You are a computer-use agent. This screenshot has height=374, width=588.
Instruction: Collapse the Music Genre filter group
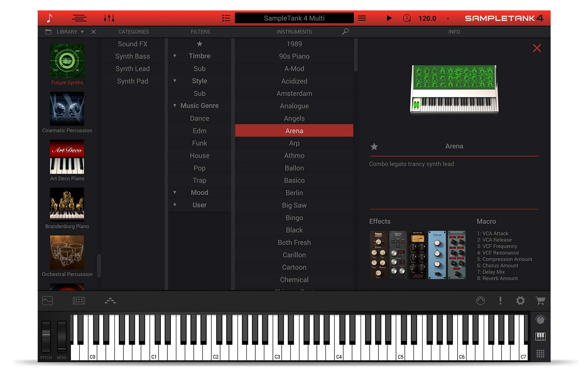(x=175, y=106)
